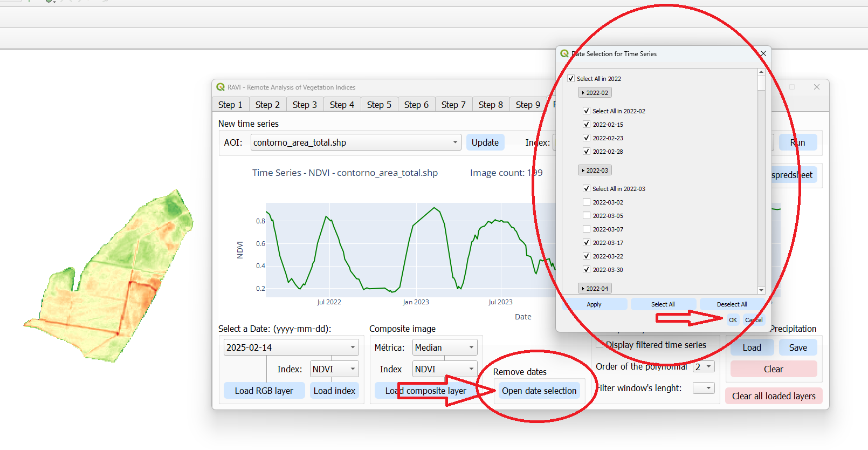This screenshot has height=450, width=868.
Task: Click the QGIS logo in the RAVI window title
Action: [x=221, y=87]
